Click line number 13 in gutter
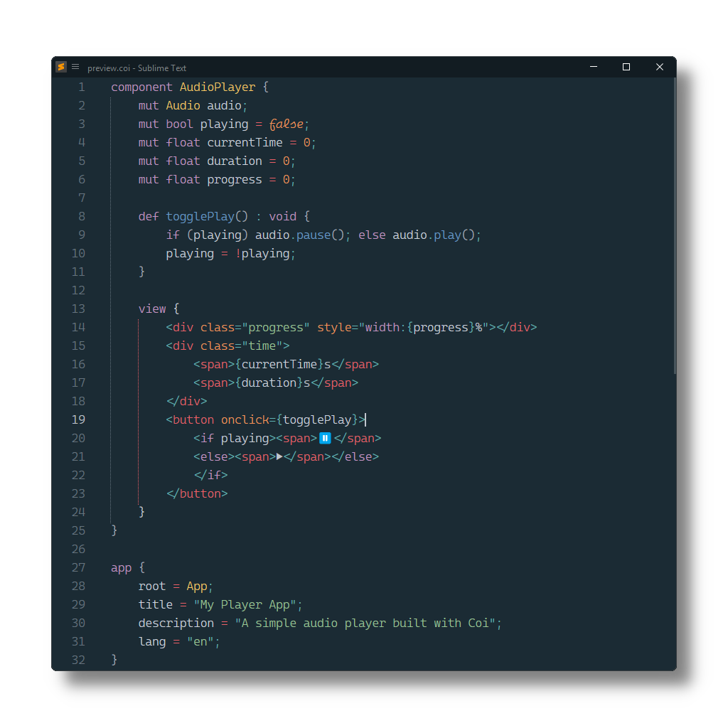728x728 pixels. coord(78,309)
